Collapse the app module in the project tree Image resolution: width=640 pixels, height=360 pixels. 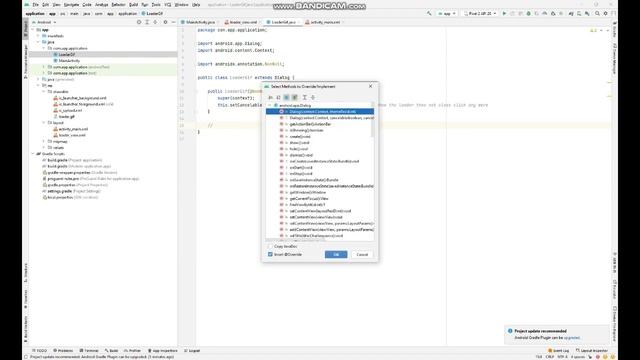(x=33, y=30)
